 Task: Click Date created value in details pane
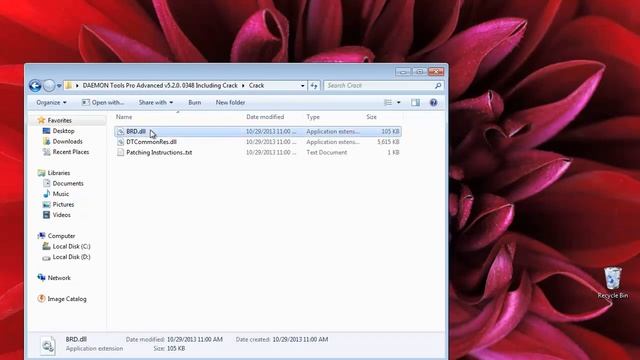pyautogui.click(x=300, y=340)
